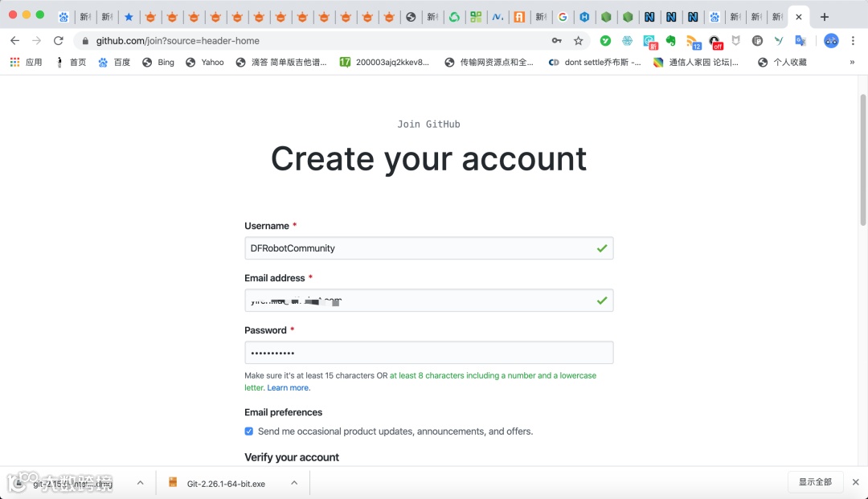Open the 首页 bookmark
The height and width of the screenshot is (499, 868).
click(x=71, y=62)
